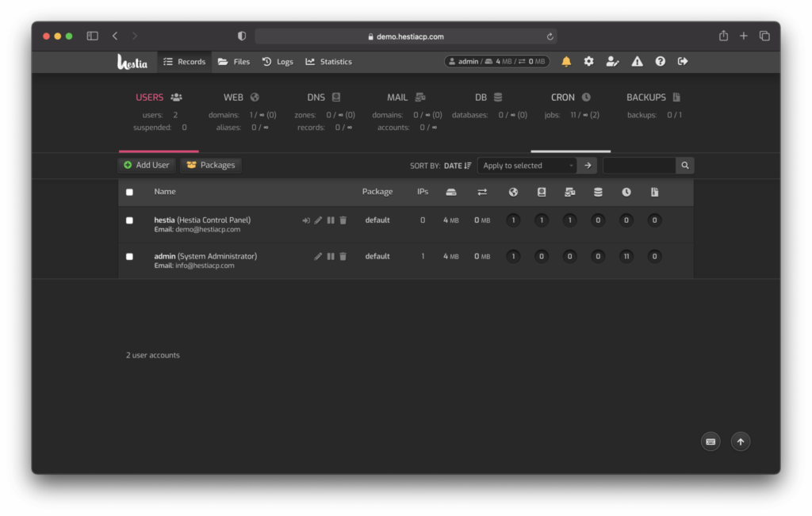The width and height of the screenshot is (812, 516).
Task: Click the admin cron jobs count 11
Action: pos(626,256)
